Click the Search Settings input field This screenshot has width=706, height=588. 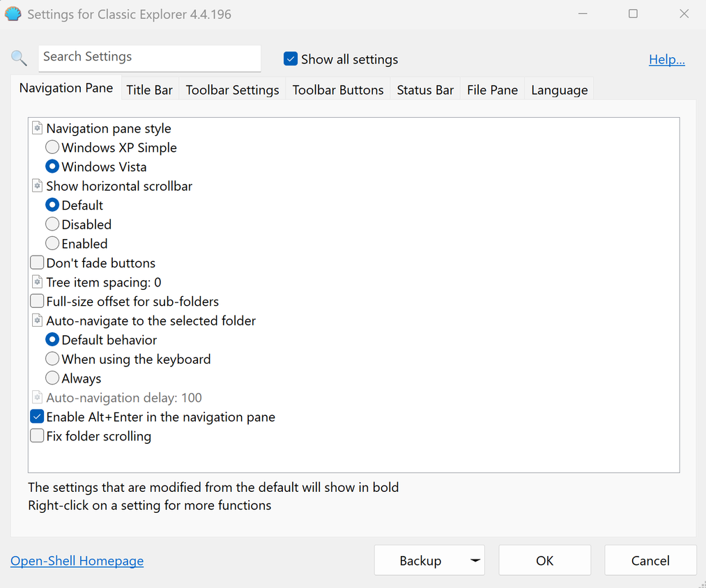[x=149, y=58]
